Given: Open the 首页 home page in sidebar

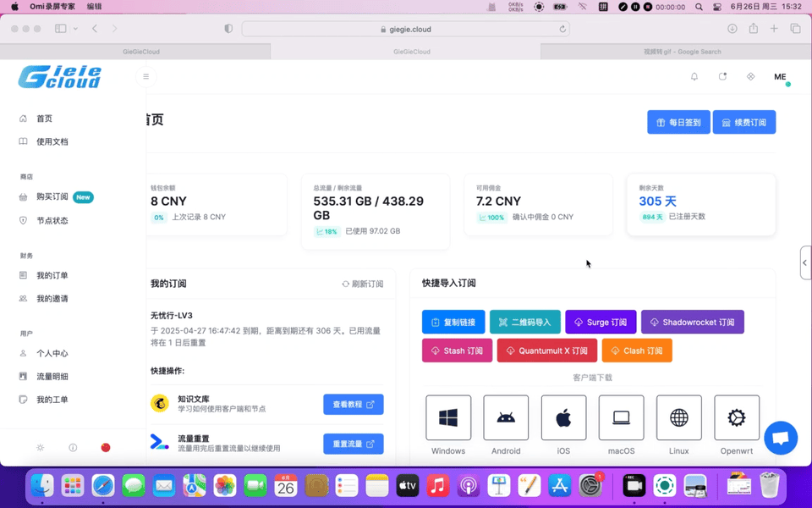Looking at the screenshot, I should coord(44,119).
